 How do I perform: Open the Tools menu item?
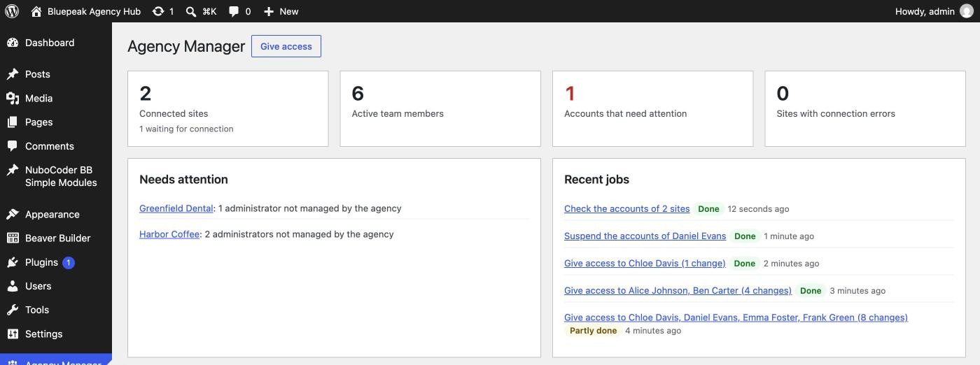[56, 310]
